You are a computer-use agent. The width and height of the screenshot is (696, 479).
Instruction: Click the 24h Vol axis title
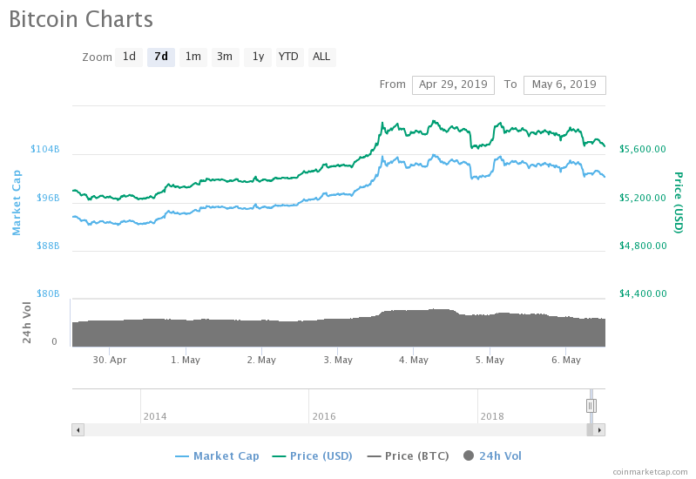click(27, 322)
